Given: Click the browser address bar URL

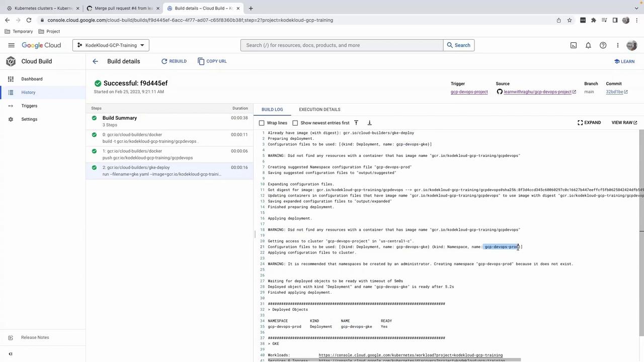Looking at the screenshot, I should (190, 20).
